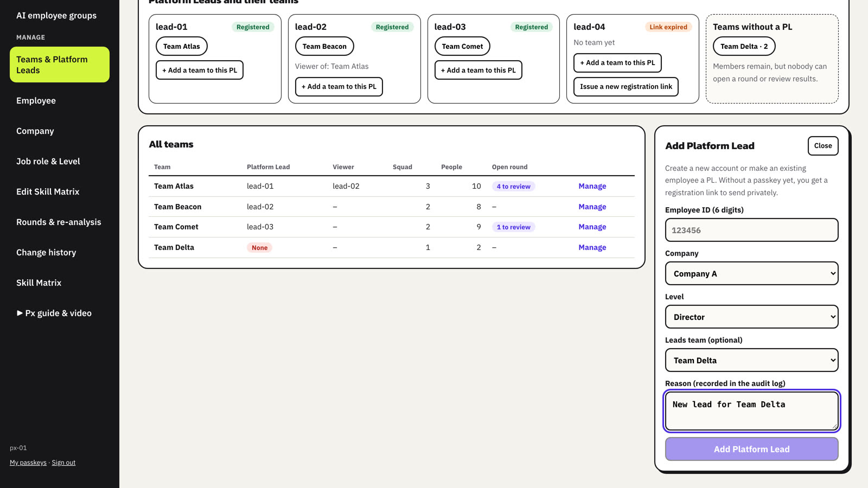This screenshot has width=868, height=488.
Task: Click 'Viewer of: Team Atlas' text
Action: point(332,66)
